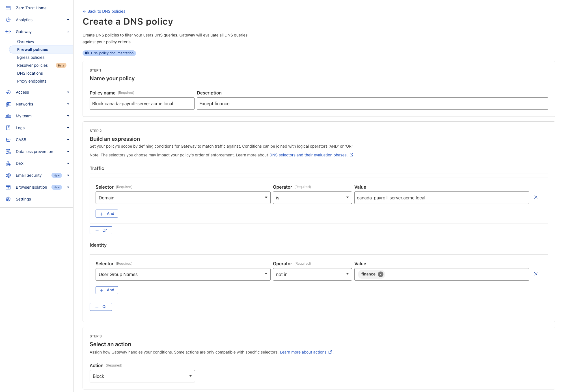Click the Policy name input field

tap(142, 104)
